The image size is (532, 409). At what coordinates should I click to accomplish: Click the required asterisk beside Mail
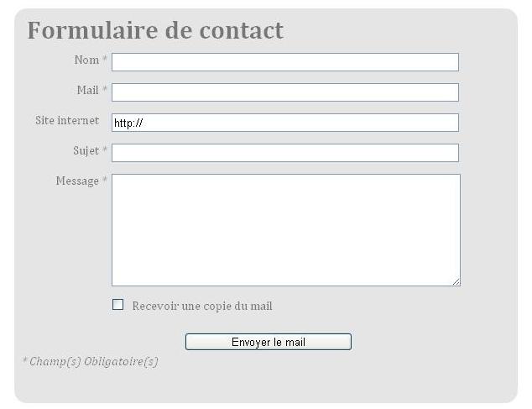tap(105, 90)
